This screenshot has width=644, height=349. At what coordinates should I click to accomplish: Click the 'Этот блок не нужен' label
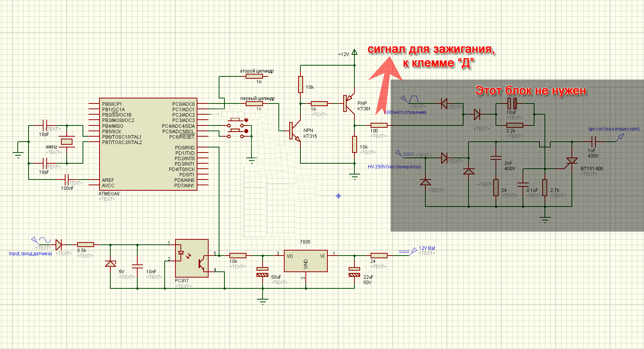click(x=531, y=91)
